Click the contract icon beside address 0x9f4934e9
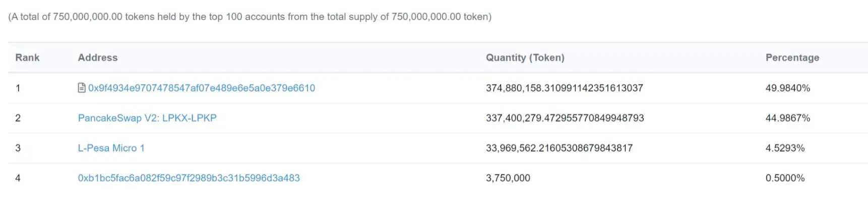This screenshot has height=201, width=868. click(82, 88)
